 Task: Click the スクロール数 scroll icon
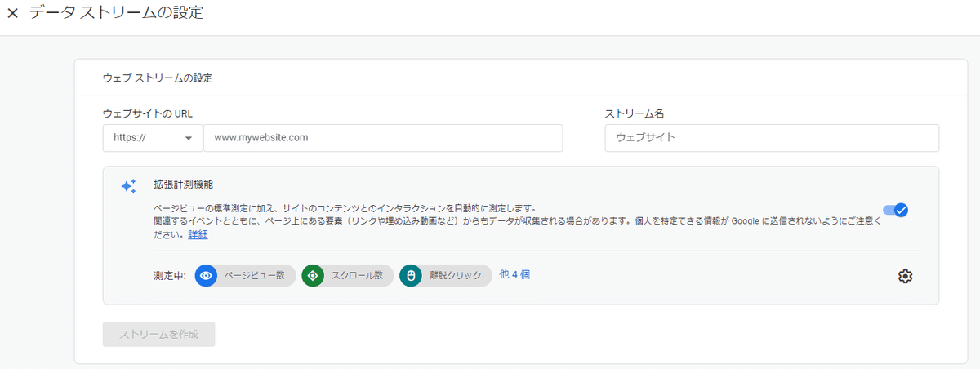tap(312, 276)
